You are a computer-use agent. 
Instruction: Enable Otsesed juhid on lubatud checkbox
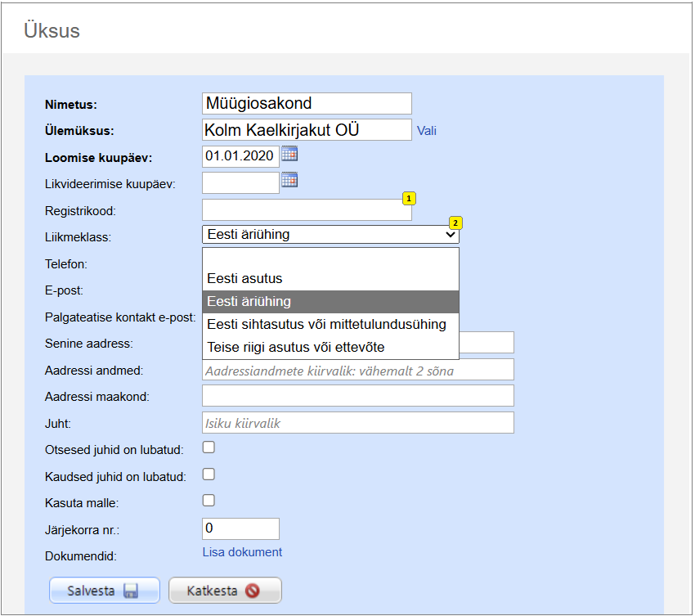point(208,447)
